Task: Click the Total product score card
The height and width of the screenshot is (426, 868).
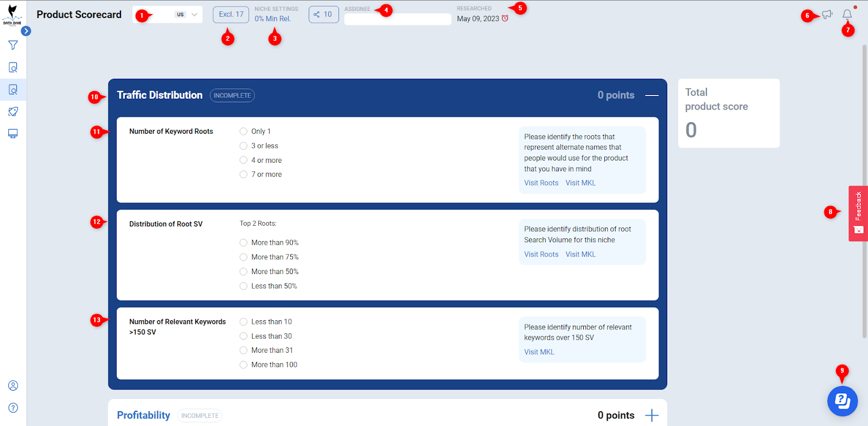Action: [x=729, y=113]
